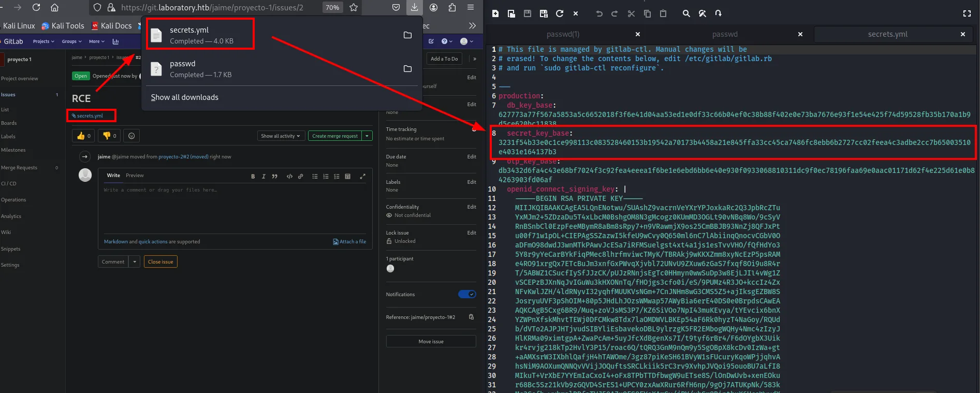The image size is (980, 393).
Task: Open the Kali Docs bookmark
Action: [x=112, y=26]
